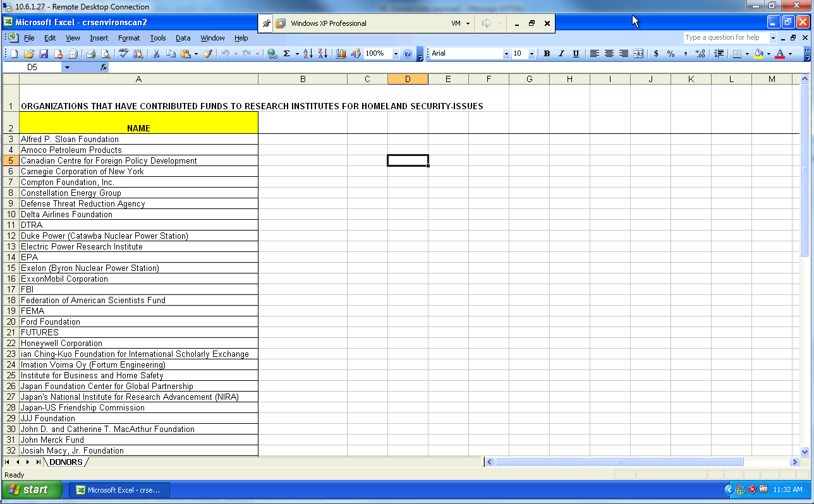Decrease indent in the cell
This screenshot has height=504, width=814.
(719, 54)
